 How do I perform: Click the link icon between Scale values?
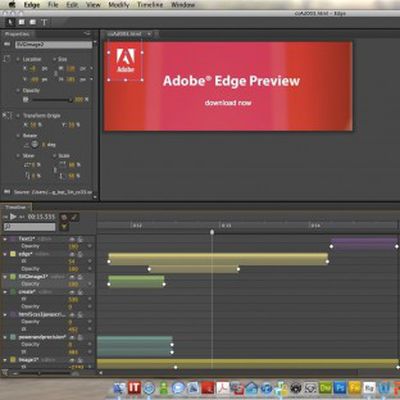pyautogui.click(x=55, y=170)
